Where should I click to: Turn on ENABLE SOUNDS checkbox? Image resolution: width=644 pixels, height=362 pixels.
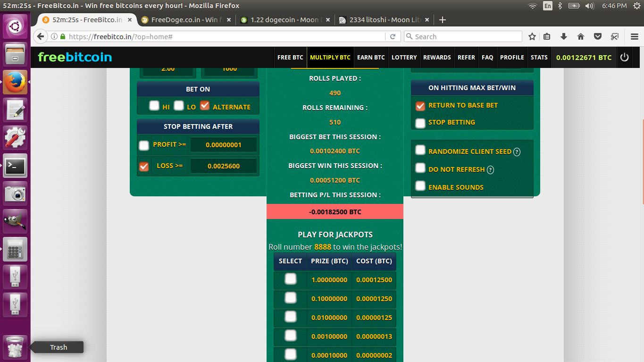pos(420,185)
